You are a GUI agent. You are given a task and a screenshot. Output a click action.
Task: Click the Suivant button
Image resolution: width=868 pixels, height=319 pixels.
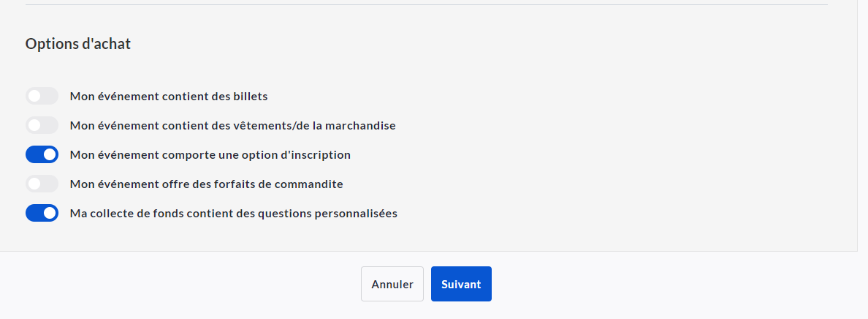(x=461, y=284)
